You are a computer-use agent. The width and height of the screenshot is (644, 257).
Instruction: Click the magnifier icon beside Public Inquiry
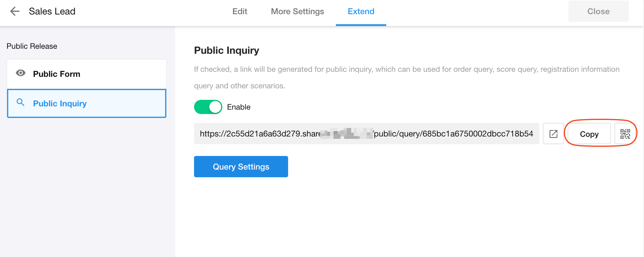click(20, 103)
